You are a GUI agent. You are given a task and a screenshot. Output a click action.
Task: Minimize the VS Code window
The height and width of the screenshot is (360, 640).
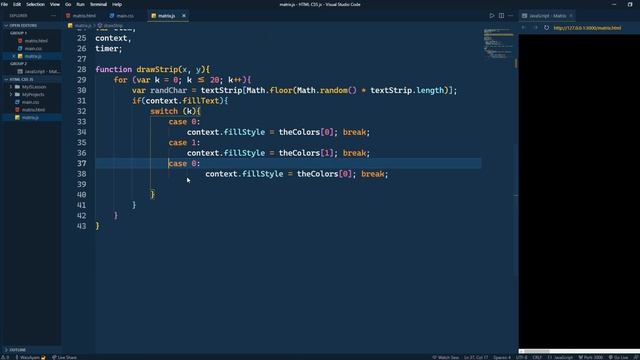pos(614,4)
